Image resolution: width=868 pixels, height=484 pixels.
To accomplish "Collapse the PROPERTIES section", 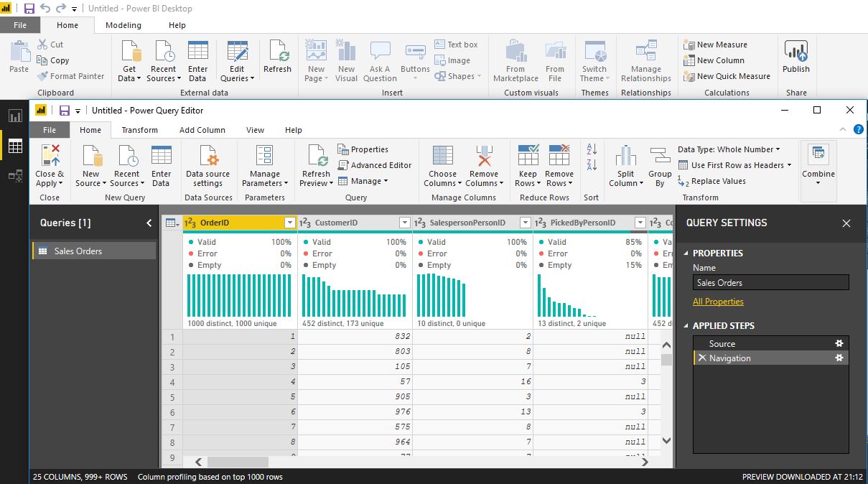I will click(686, 253).
